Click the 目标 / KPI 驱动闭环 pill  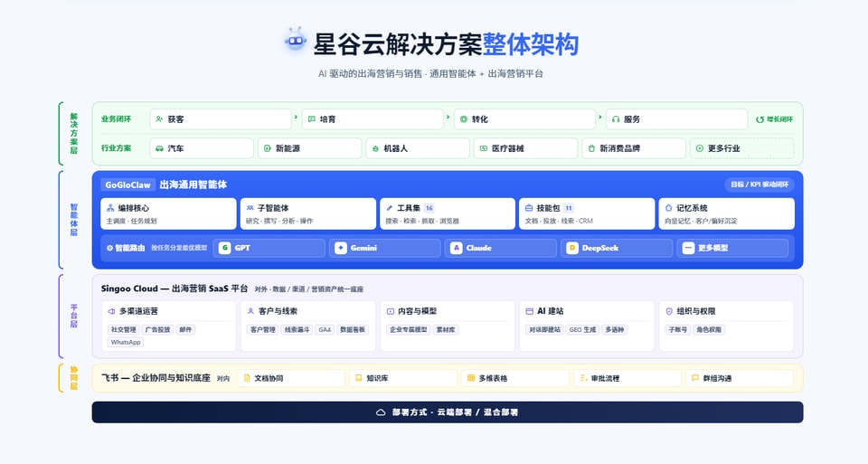point(759,185)
